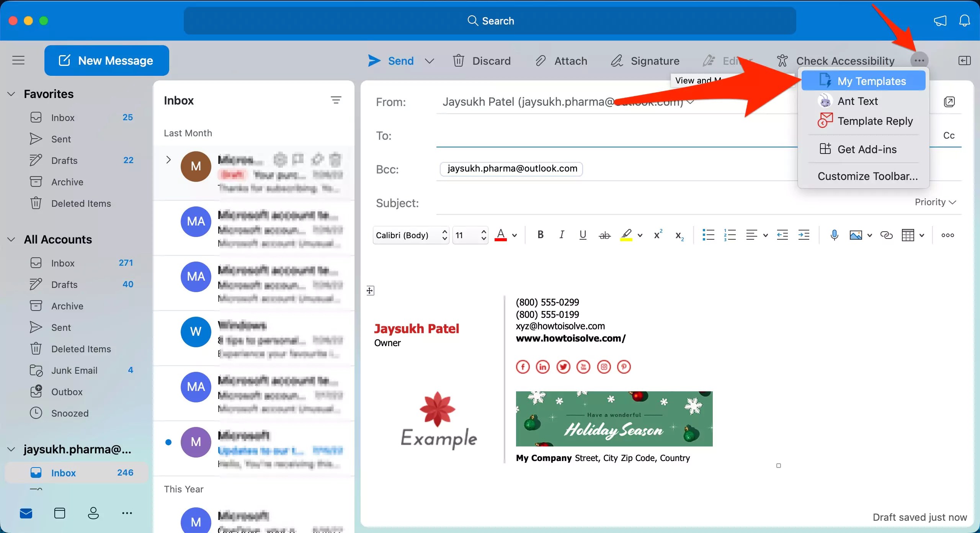This screenshot has height=533, width=980.
Task: Toggle italic formatting
Action: [562, 235]
